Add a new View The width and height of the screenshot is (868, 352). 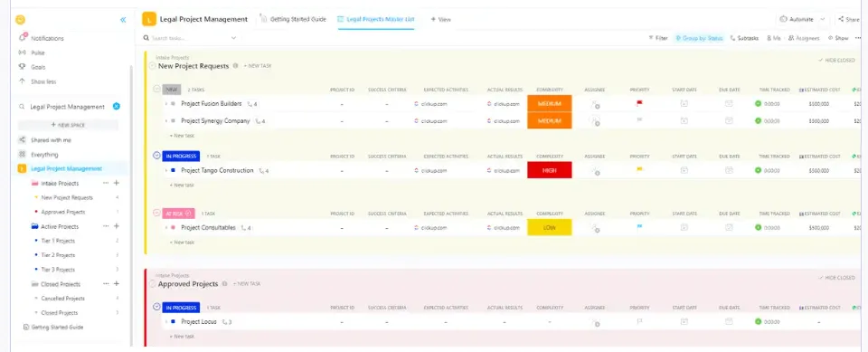(440, 19)
